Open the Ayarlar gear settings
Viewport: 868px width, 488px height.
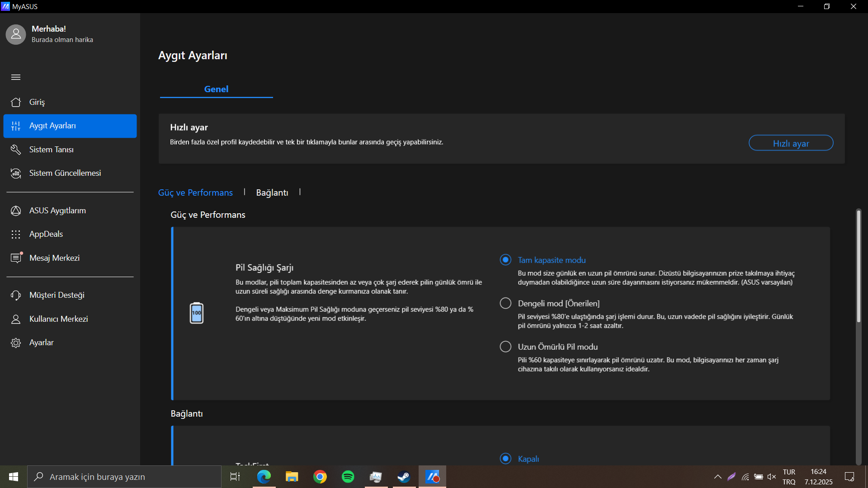click(70, 343)
